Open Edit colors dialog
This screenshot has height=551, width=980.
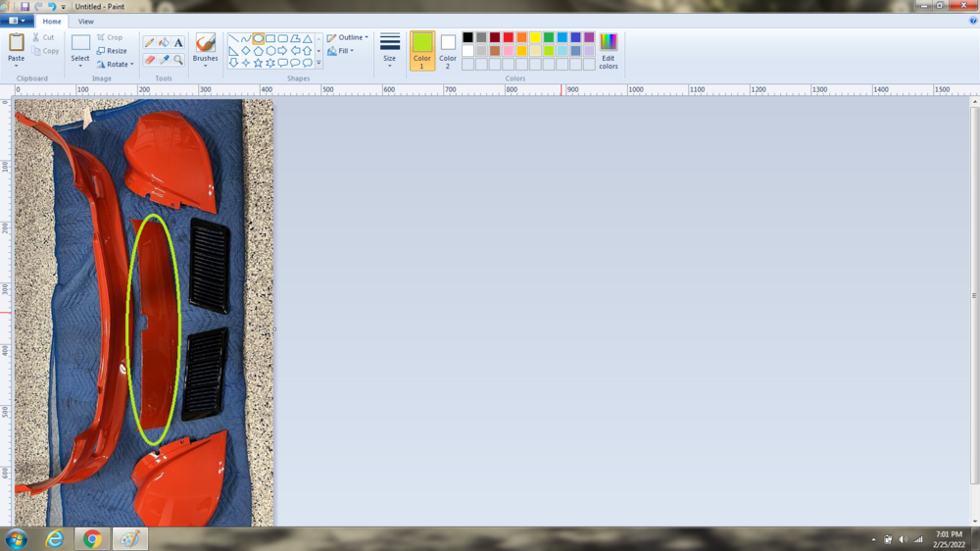coord(609,51)
